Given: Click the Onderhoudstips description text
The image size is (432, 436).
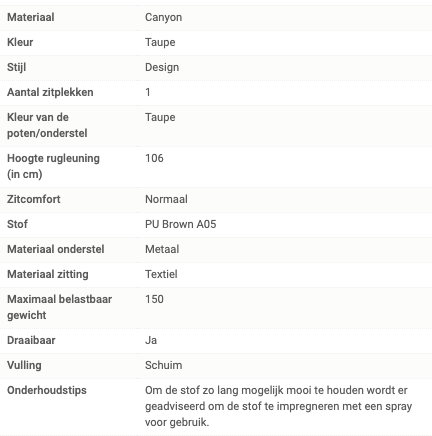Looking at the screenshot, I should (278, 406).
